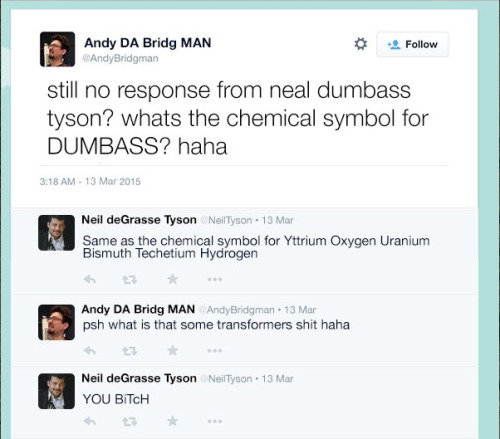Screen dimensions: 500x439
Task: Open more options on YOU BiTcH tweet
Action: tap(215, 421)
